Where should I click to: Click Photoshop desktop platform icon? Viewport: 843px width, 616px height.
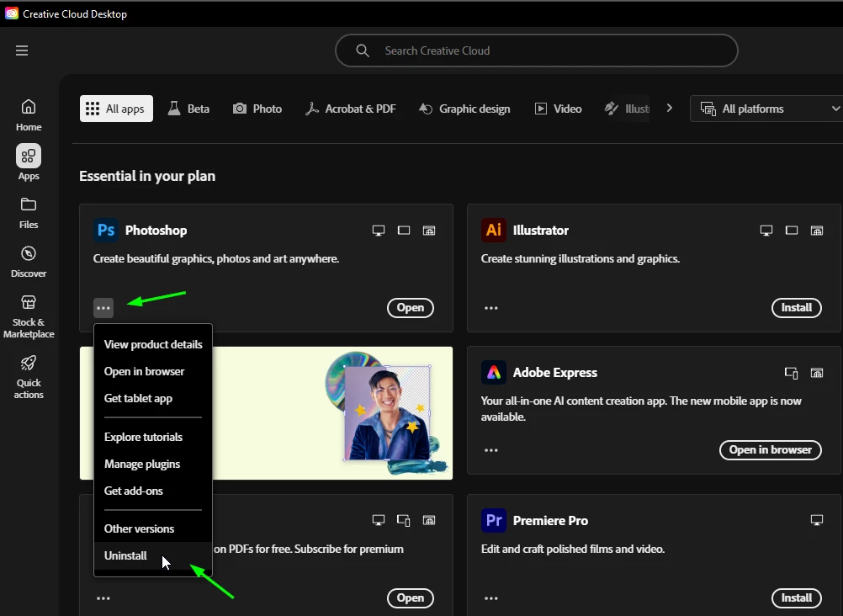point(379,231)
